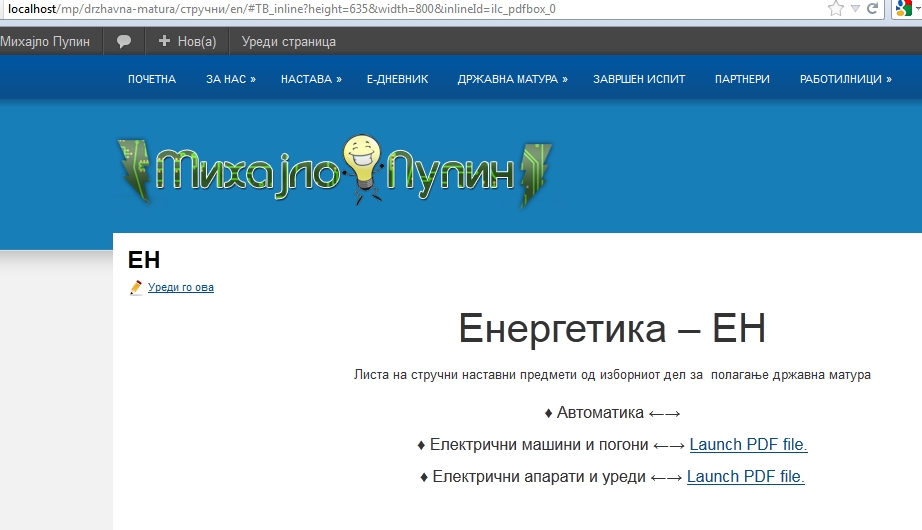Click Нов(а) to add new content
Viewport: 922px width, 530px height.
[x=187, y=42]
